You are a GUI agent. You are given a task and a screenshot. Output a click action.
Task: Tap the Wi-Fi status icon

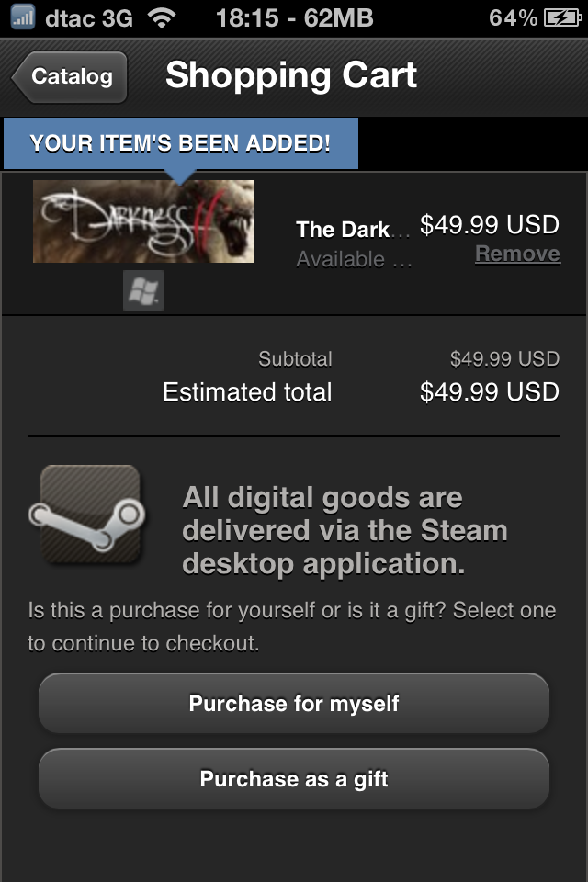tap(162, 17)
